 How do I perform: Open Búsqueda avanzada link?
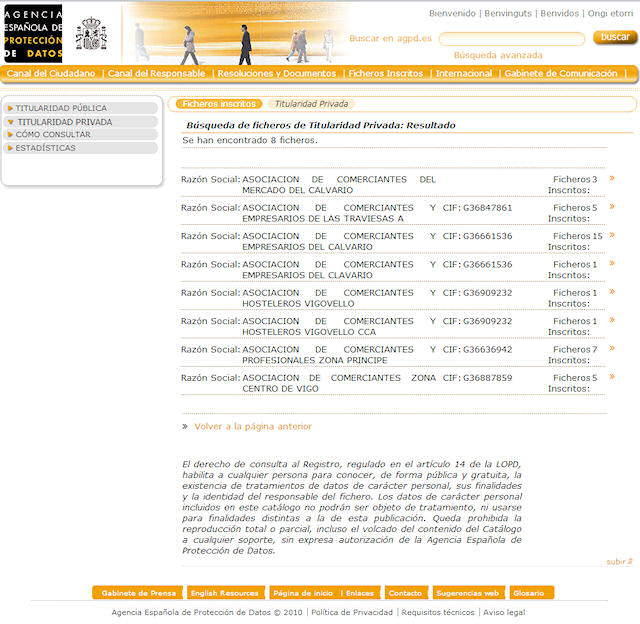(498, 55)
